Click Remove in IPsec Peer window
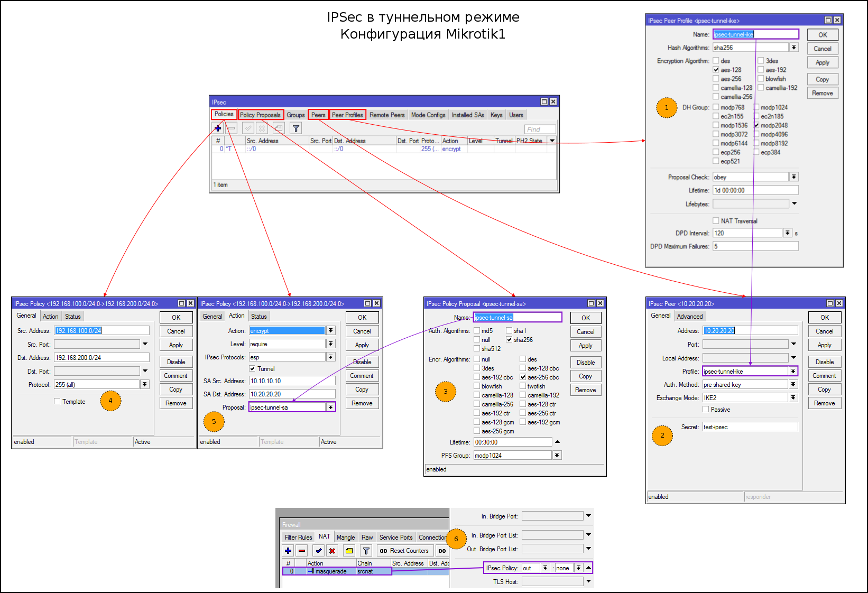This screenshot has height=593, width=868. [825, 403]
